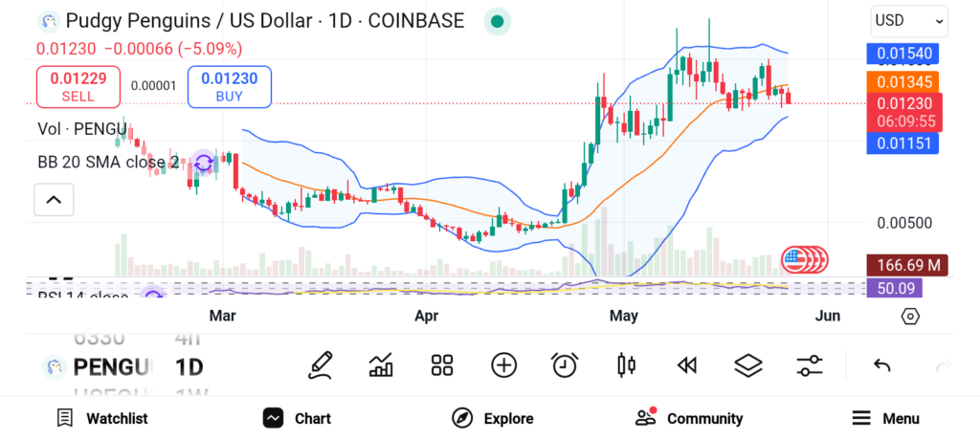
Task: Click the 0.01151 lower band price label
Action: click(902, 143)
